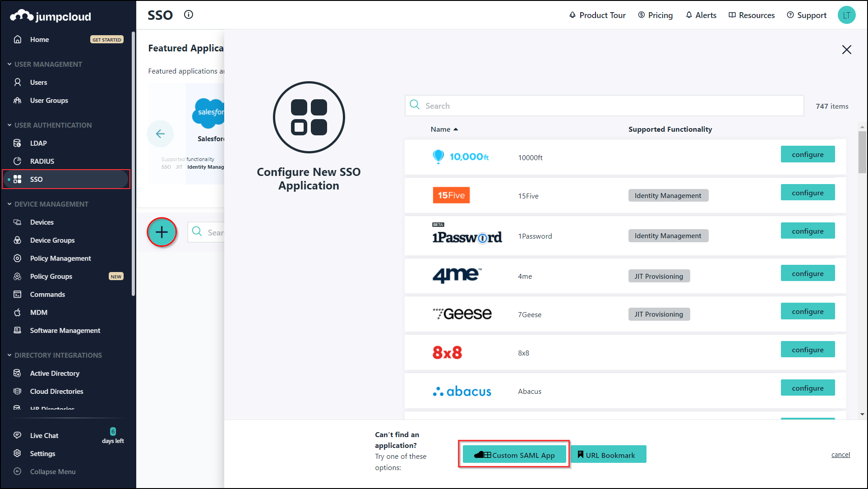Collapse the User Management section

tap(9, 64)
